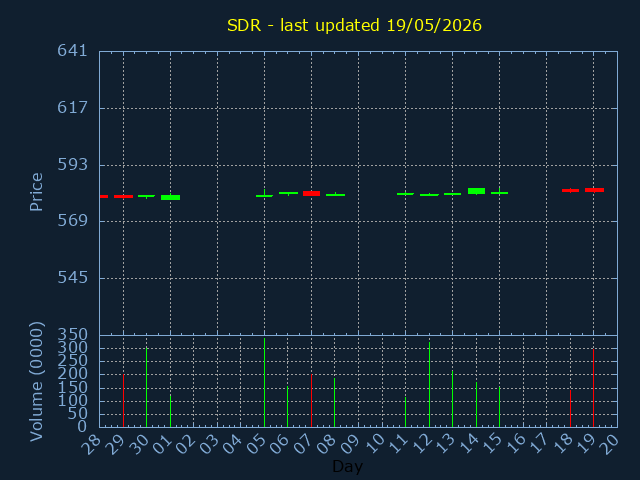Screen dimensions: 640x480
Task: Select the green candlestick on day 14
Action: point(476,191)
